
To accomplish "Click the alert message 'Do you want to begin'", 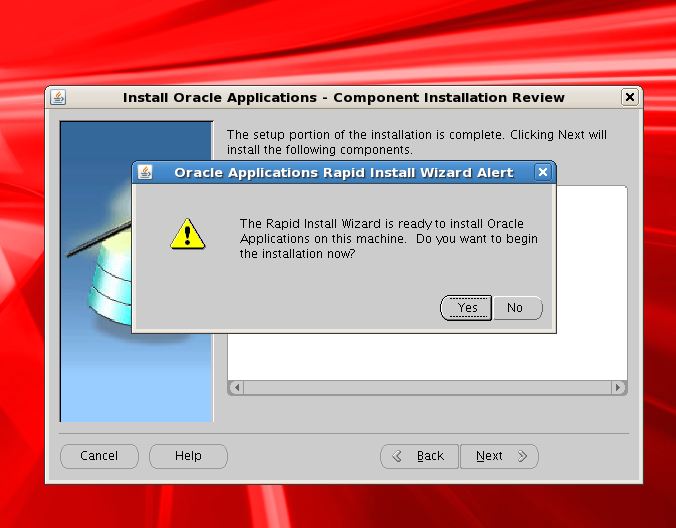I will point(477,239).
